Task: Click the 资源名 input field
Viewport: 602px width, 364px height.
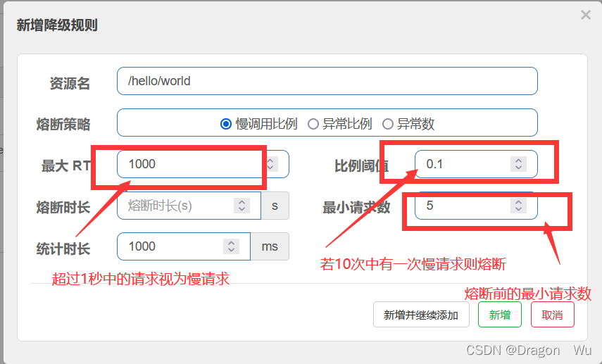Action: (x=327, y=81)
